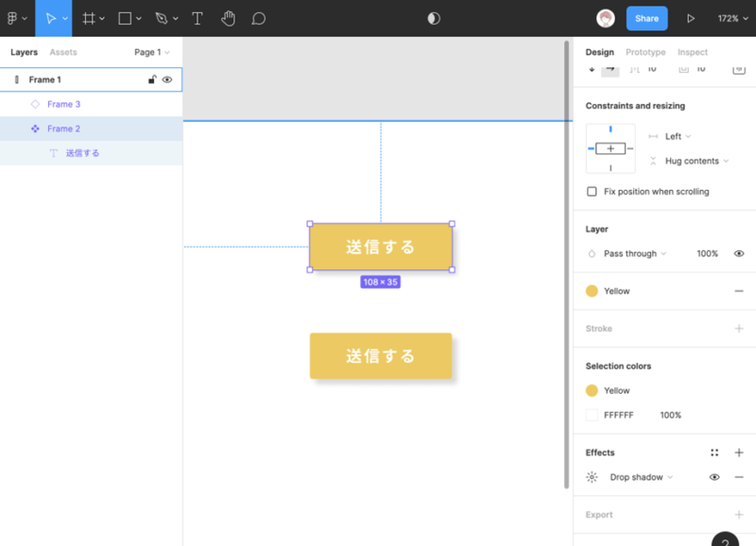Open the Figma main menu icon
This screenshot has height=546, width=756.
(13, 18)
